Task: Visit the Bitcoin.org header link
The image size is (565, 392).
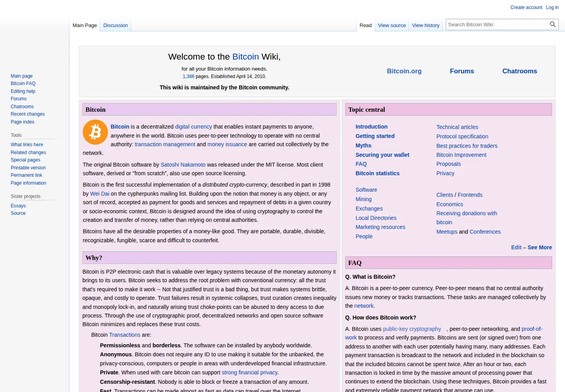Action: 404,71
